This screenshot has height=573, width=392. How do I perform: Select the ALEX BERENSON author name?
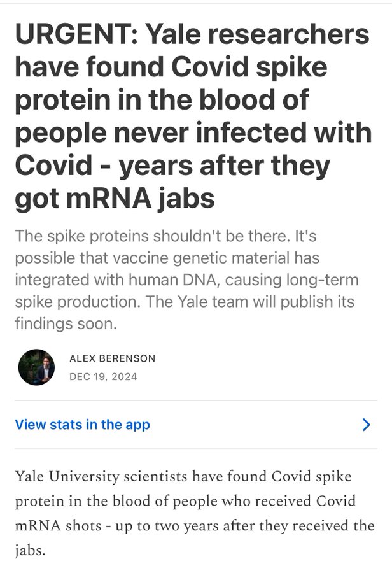113,358
